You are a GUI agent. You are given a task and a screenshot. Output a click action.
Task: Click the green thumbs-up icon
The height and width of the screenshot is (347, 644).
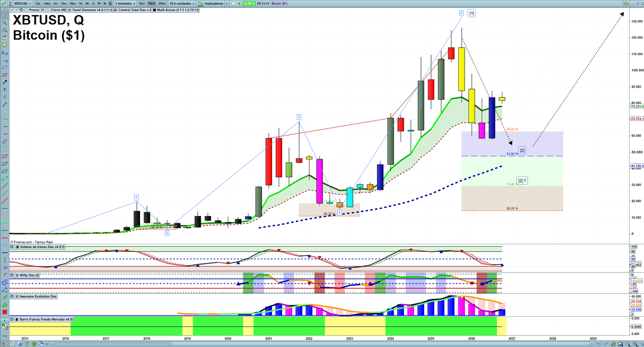pos(5,305)
